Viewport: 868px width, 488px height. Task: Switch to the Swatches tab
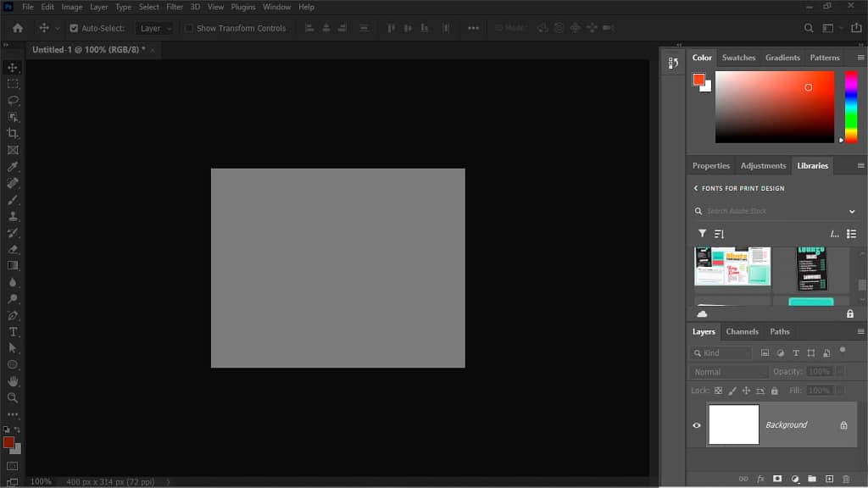pos(738,58)
